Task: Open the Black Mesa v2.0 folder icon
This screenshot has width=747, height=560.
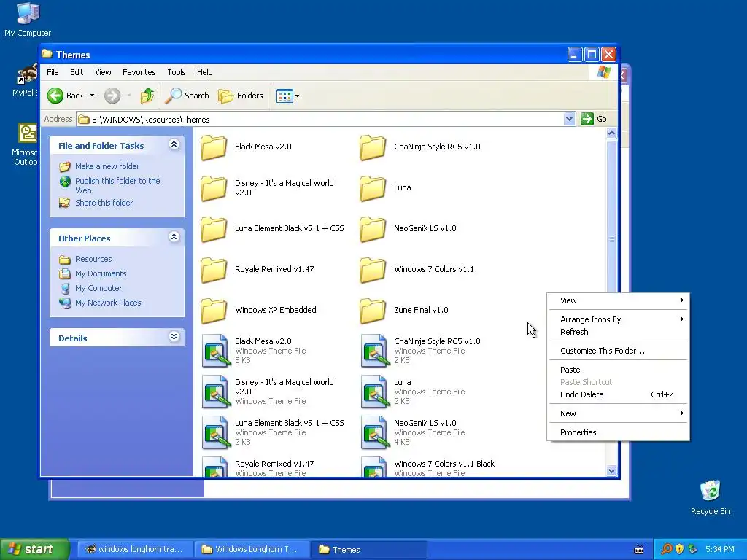Action: [x=214, y=147]
